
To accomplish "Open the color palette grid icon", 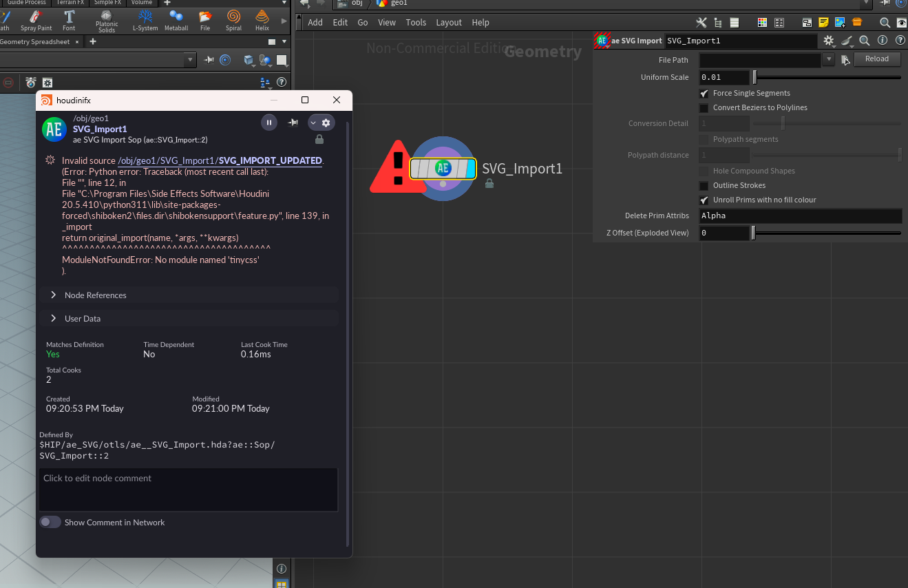I will click(x=762, y=23).
